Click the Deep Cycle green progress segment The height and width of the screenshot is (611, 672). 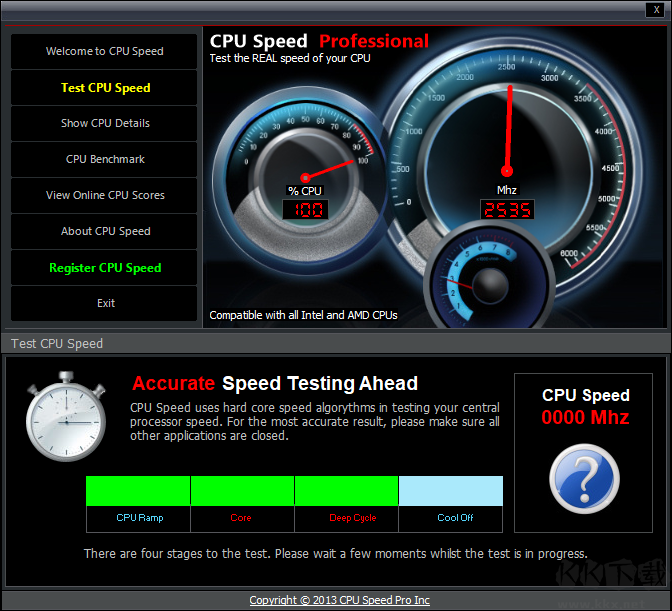coord(346,491)
